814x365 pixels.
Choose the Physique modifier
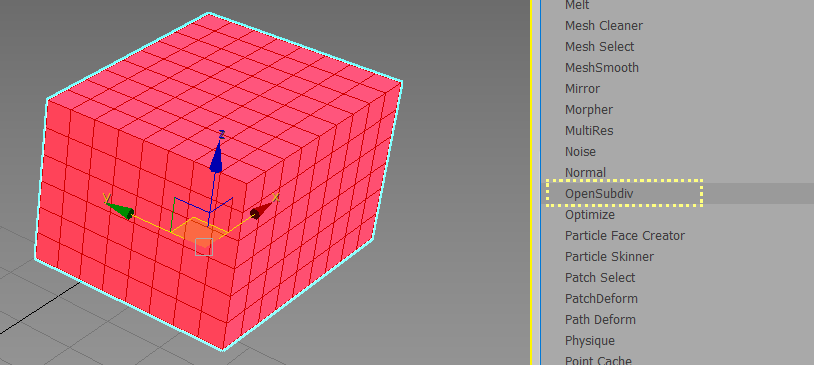[x=677, y=341]
